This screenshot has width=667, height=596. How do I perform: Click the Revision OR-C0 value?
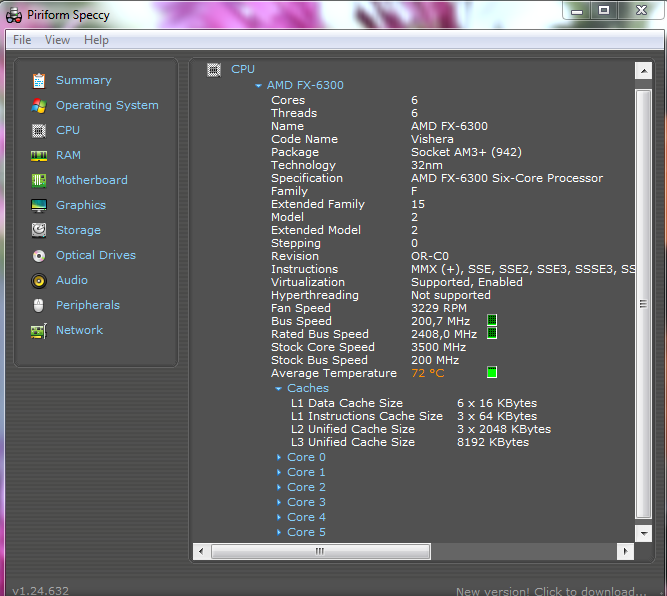click(430, 256)
